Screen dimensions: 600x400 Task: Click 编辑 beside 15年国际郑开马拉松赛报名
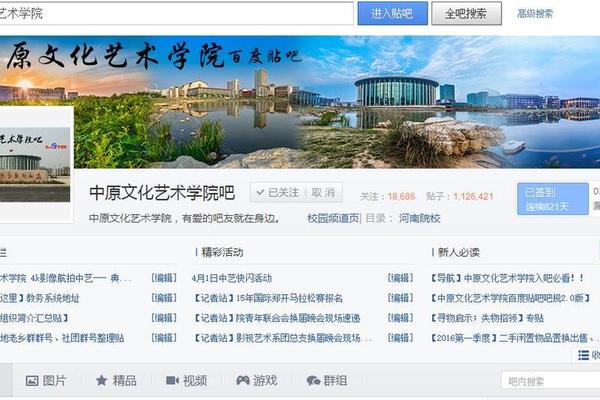[400, 298]
